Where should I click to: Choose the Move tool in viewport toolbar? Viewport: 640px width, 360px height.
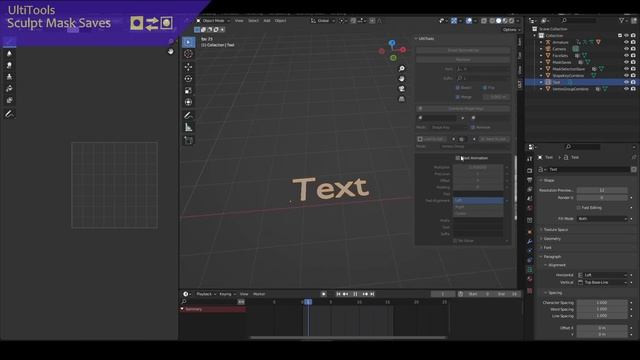[188, 67]
